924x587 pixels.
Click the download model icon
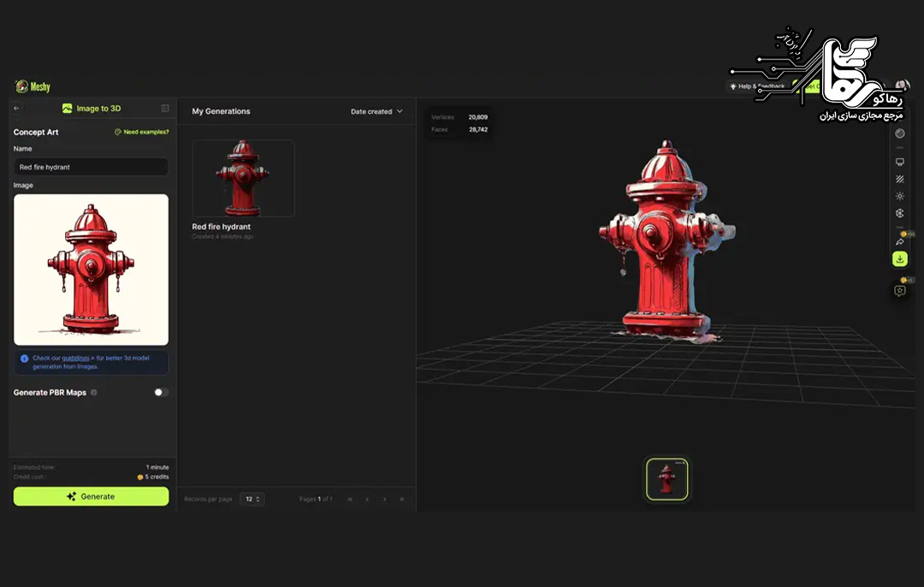tap(899, 258)
